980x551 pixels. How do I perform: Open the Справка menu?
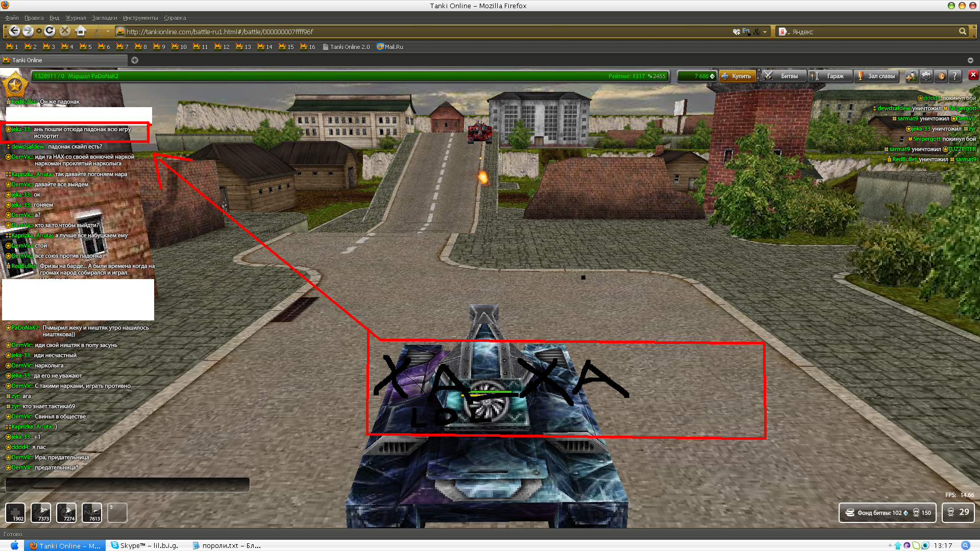[x=175, y=18]
